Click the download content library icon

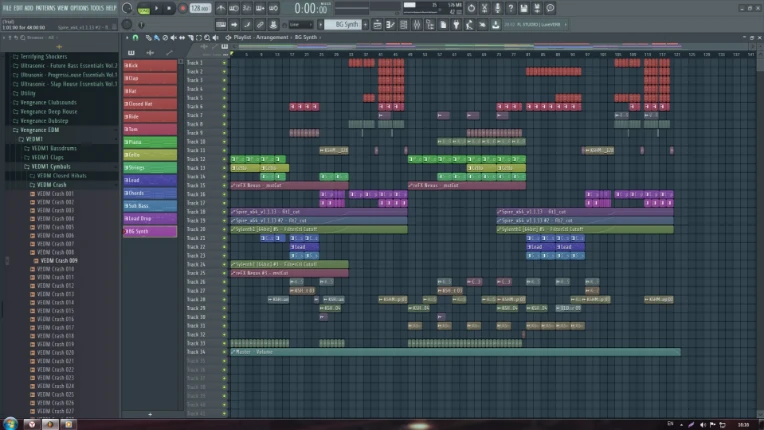point(496,24)
